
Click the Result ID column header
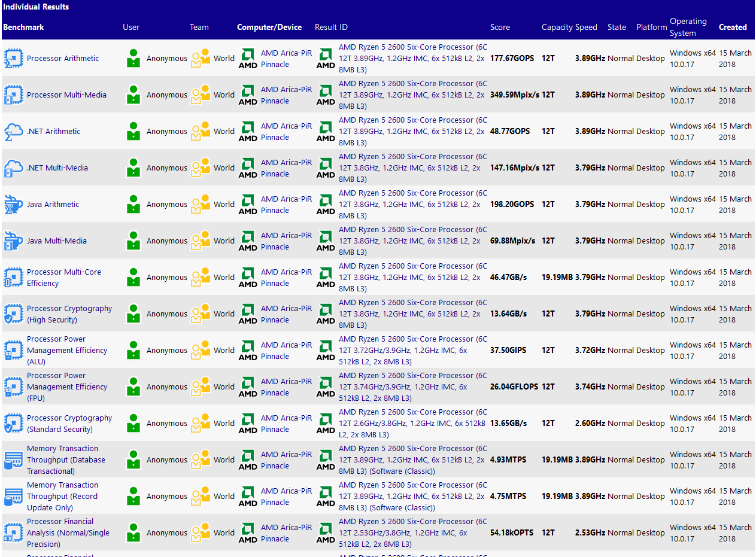(331, 27)
